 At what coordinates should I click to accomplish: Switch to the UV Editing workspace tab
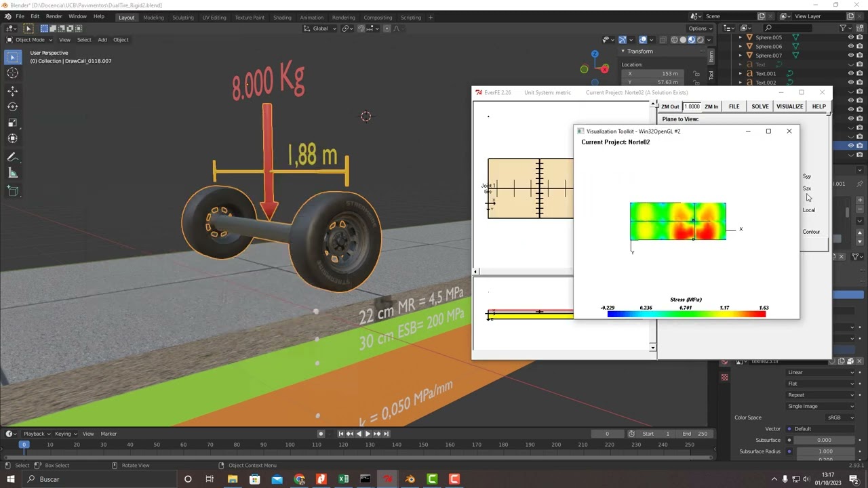pos(214,18)
